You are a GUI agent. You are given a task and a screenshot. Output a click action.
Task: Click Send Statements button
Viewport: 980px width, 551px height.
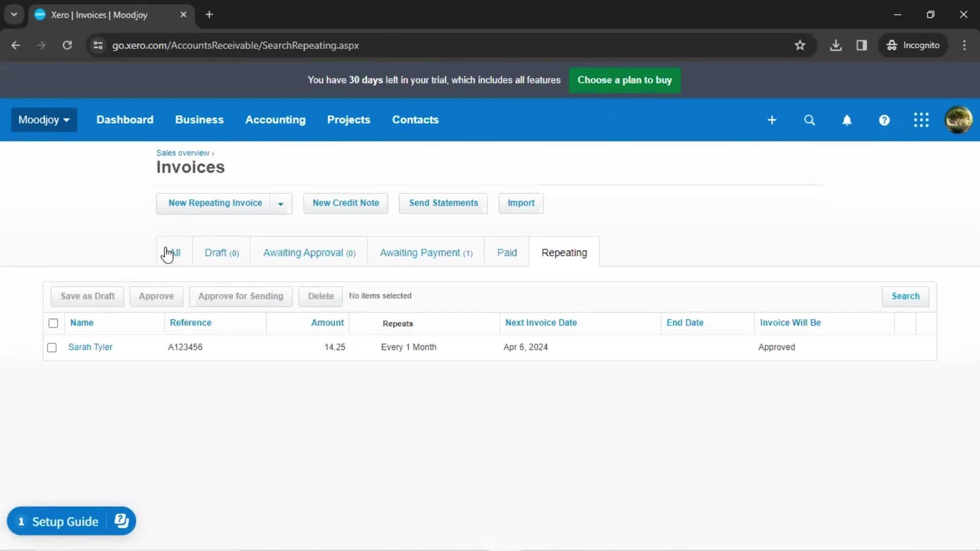point(443,203)
